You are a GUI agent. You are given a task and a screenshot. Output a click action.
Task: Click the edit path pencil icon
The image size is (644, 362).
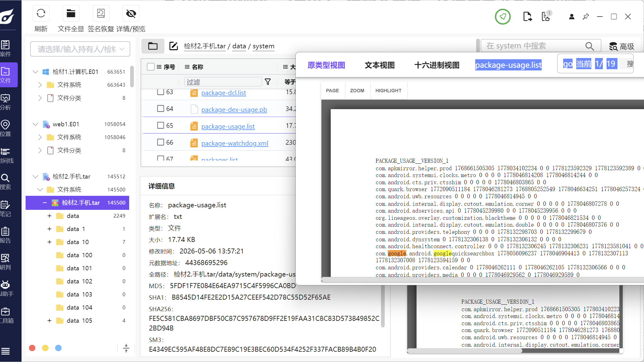[173, 46]
